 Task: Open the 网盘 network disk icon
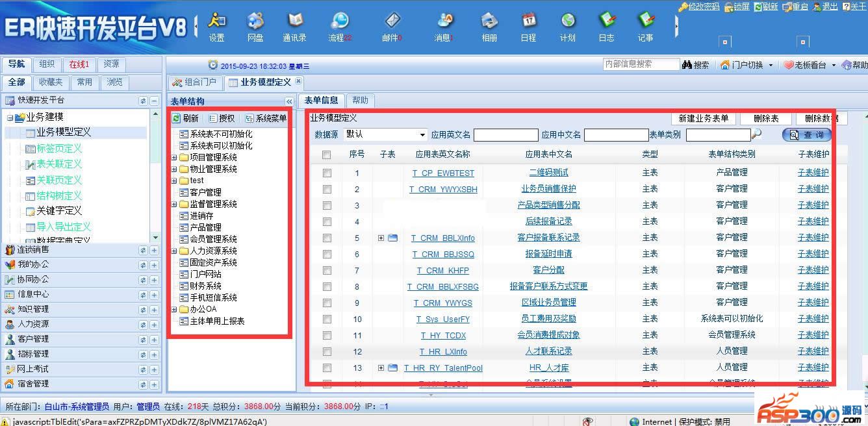[x=255, y=27]
